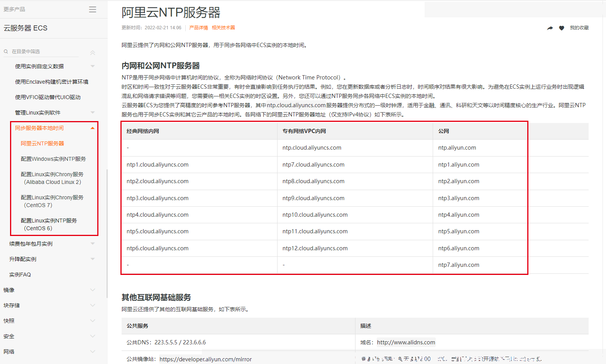Open 产品详情 link

pos(198,28)
